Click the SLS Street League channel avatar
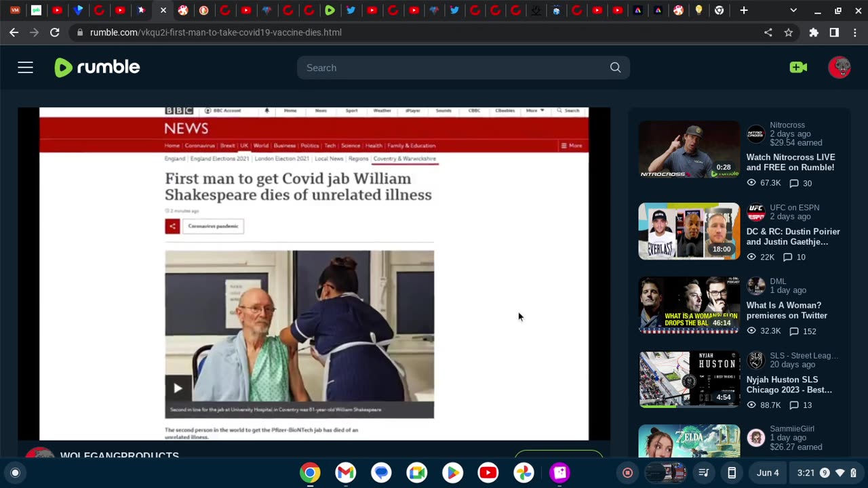This screenshot has height=488, width=868. [756, 361]
